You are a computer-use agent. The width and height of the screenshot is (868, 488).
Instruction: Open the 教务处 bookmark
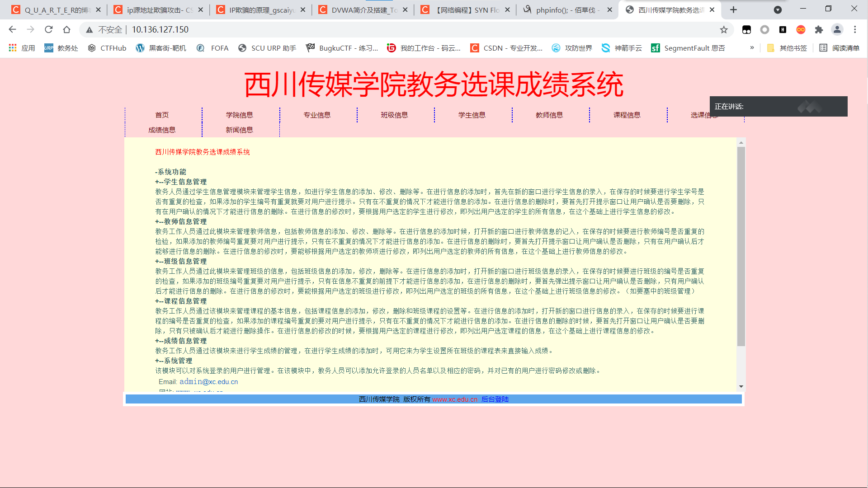61,48
